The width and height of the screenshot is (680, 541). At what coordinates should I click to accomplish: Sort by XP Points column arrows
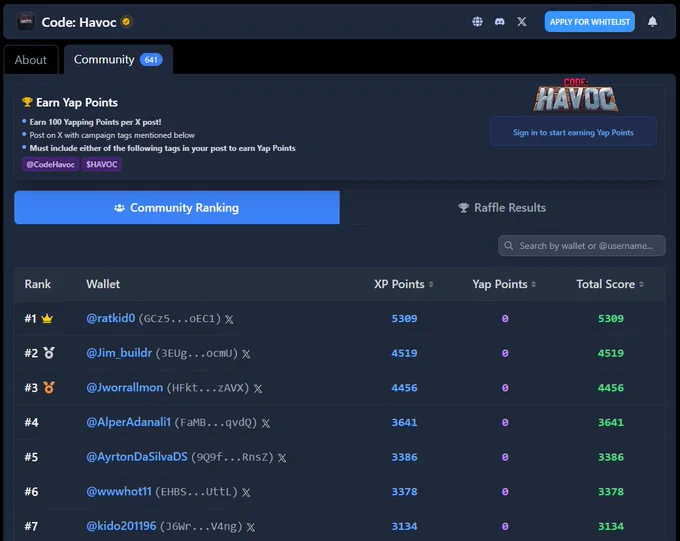pos(431,284)
